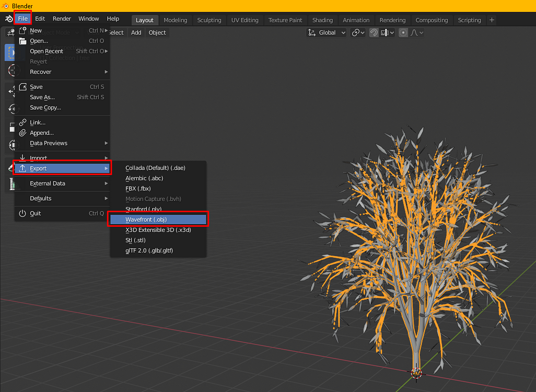Screen dimensions: 536x392
Task: Click Save As in the File menu
Action: coord(42,97)
